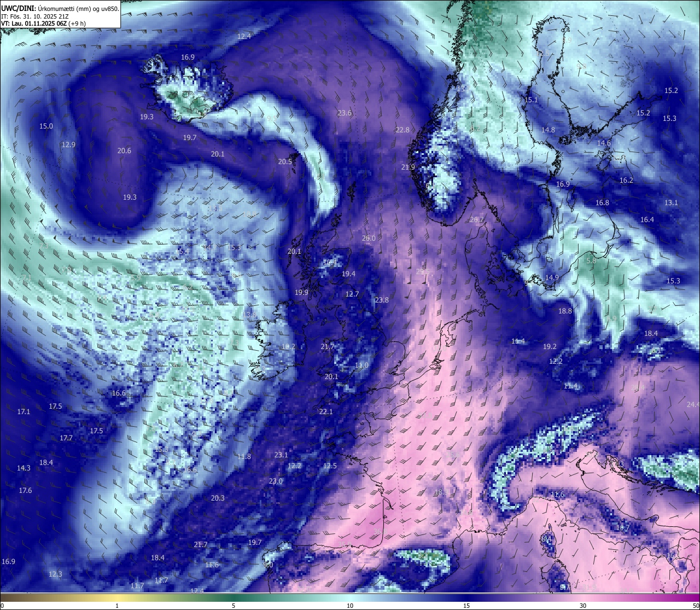700x610 pixels.
Task: Click the 11.8 value label
Action: (x=244, y=457)
